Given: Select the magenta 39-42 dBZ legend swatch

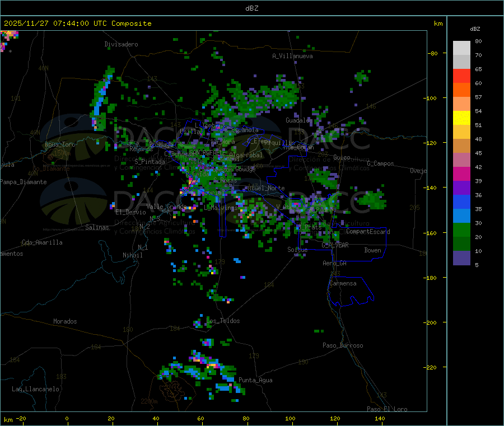Looking at the screenshot, I should click(x=461, y=174).
